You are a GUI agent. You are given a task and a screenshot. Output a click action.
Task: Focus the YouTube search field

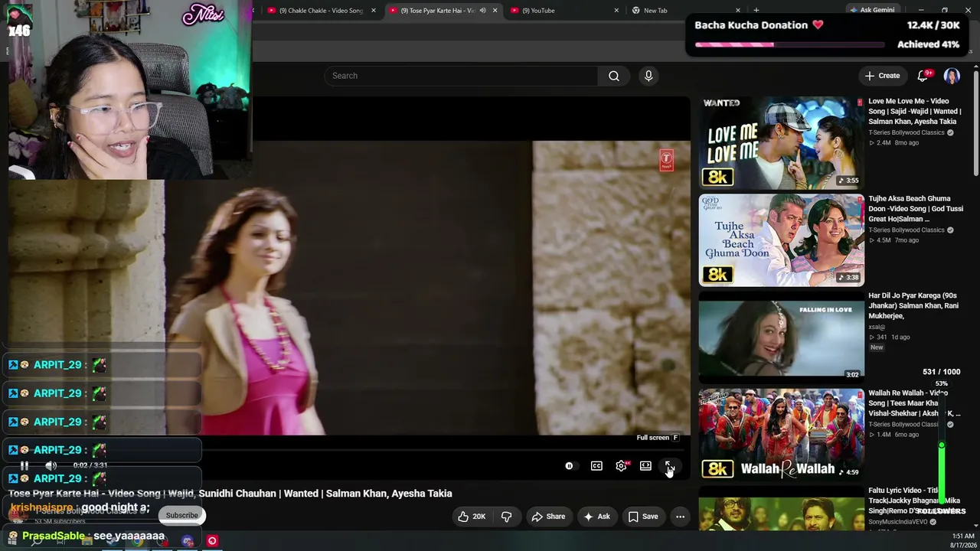(x=462, y=76)
